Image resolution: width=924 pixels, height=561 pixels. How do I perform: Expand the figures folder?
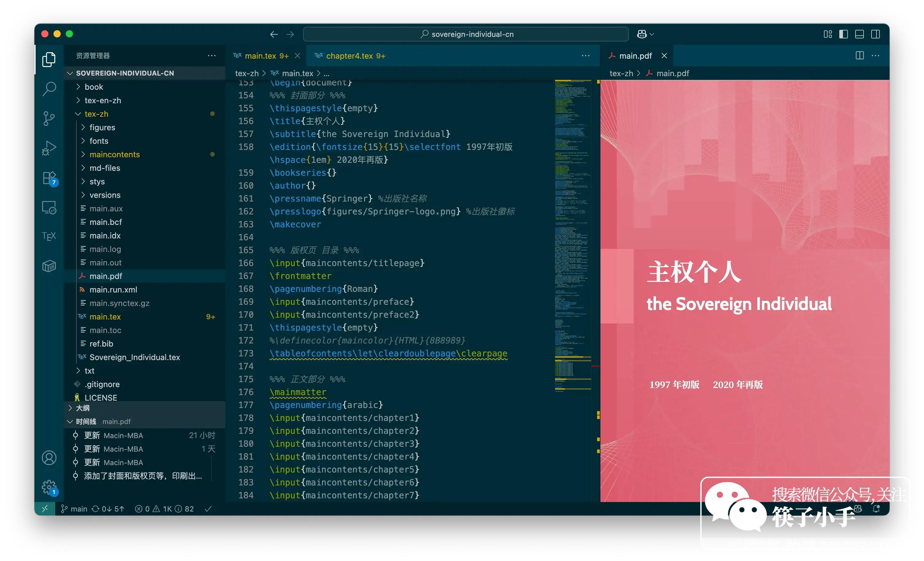pos(102,127)
